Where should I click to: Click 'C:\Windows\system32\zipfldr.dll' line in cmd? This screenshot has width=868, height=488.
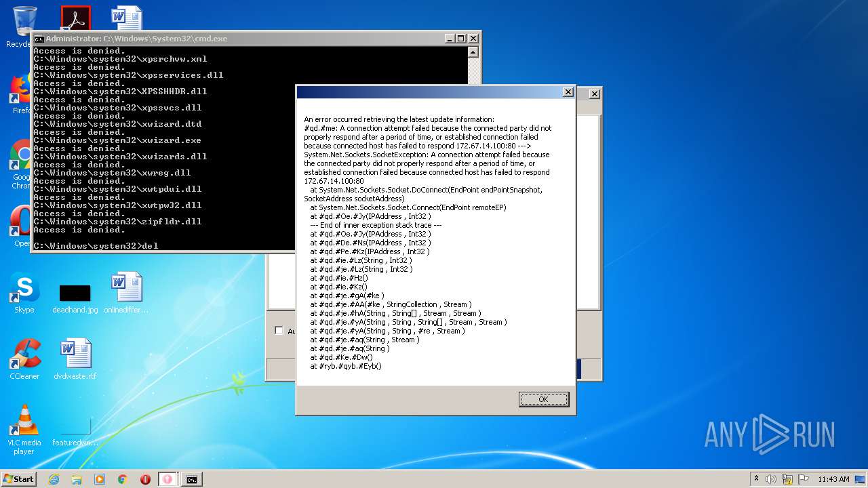[x=117, y=221]
